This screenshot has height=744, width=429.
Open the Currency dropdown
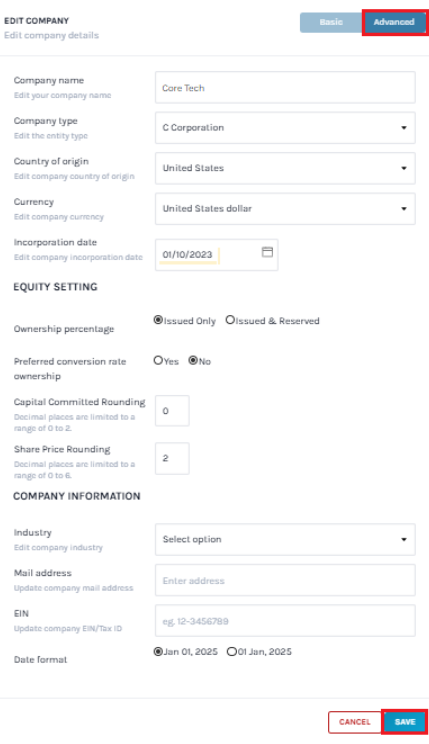pyautogui.click(x=285, y=208)
